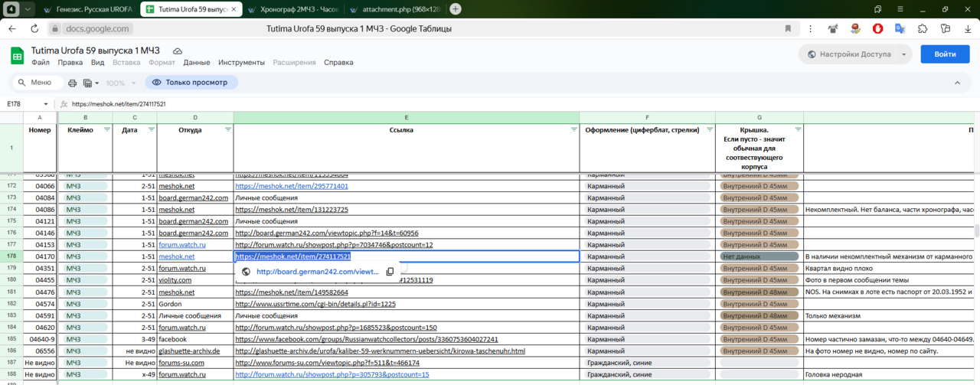
Task: Open the meshok.net/item/295771401 link in row 172
Action: coord(292,186)
